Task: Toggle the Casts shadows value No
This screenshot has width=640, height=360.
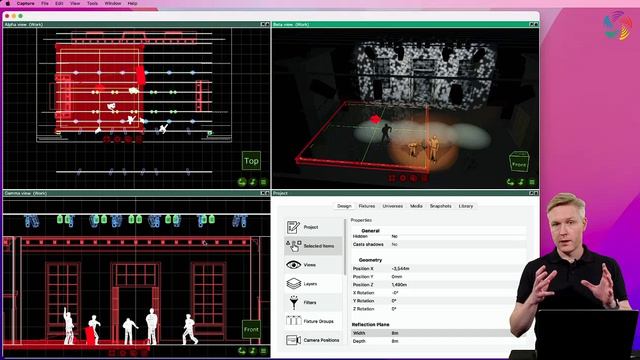Action: (394, 244)
